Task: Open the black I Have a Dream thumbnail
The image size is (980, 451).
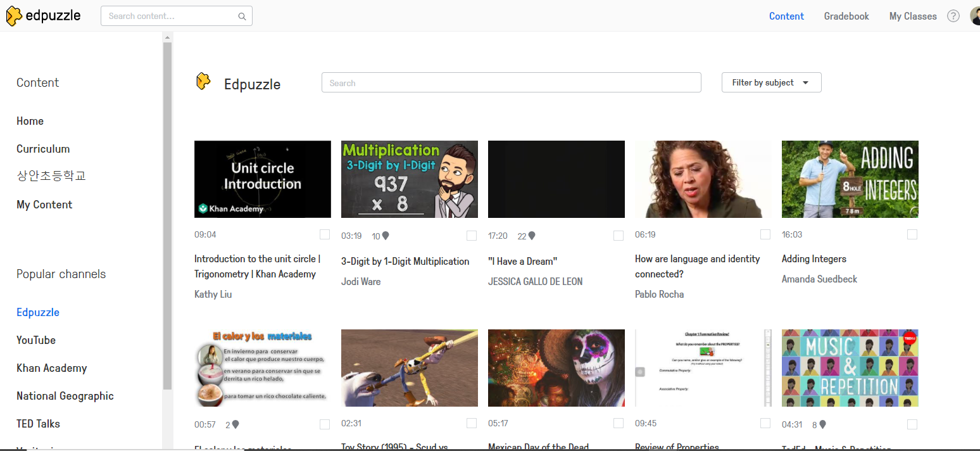Action: point(556,179)
